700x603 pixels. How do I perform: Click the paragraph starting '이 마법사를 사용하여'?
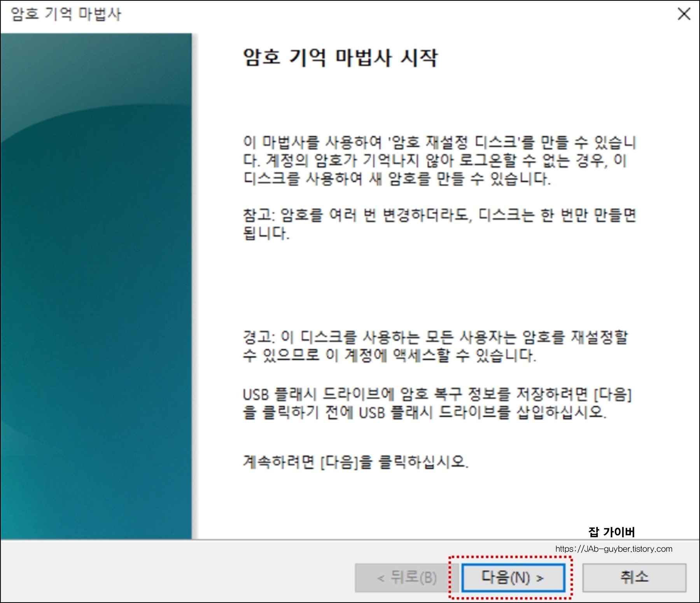click(439, 160)
